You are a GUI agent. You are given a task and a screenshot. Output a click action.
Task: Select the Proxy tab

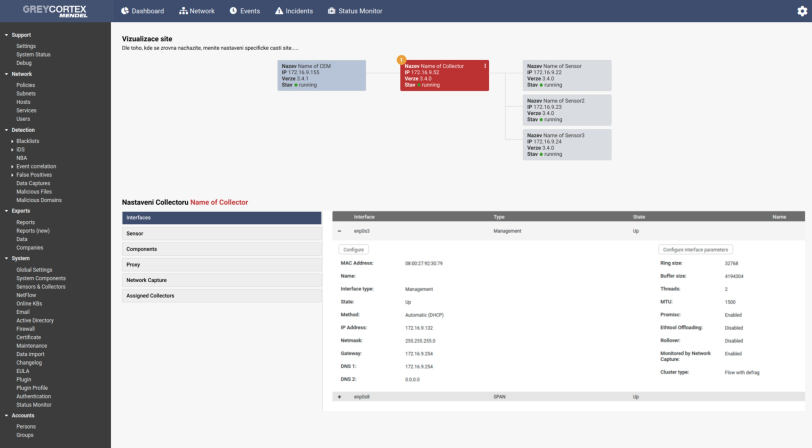coord(222,265)
